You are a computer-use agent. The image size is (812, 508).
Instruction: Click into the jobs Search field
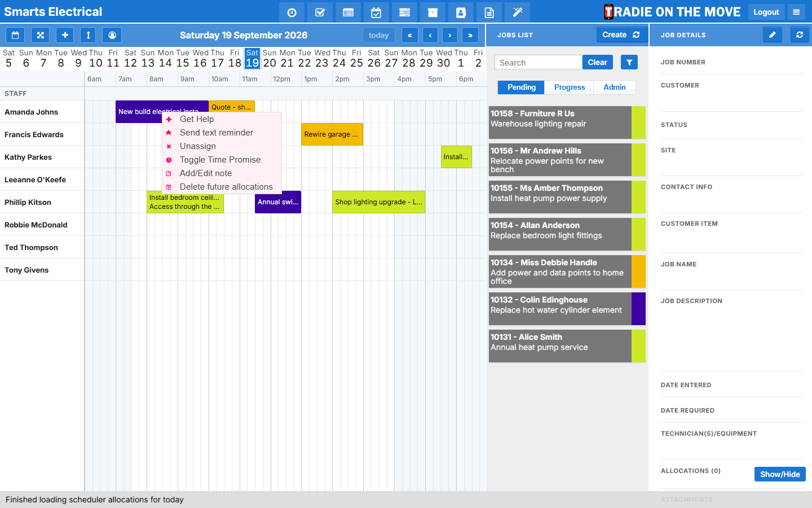[x=539, y=62]
